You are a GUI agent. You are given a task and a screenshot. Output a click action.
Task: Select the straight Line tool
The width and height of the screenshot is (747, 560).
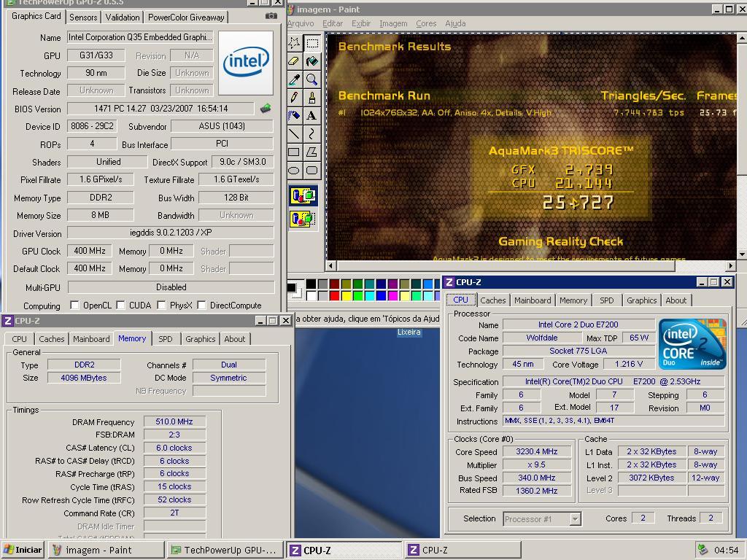295,133
